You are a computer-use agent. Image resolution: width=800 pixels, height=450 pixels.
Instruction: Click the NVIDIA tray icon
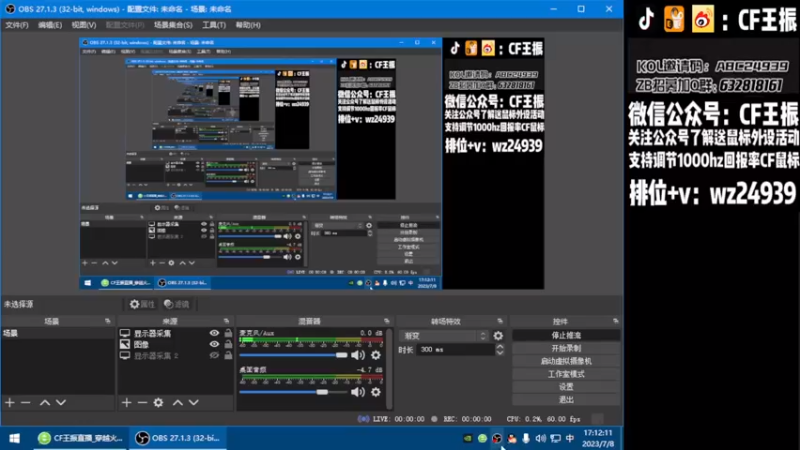468,438
